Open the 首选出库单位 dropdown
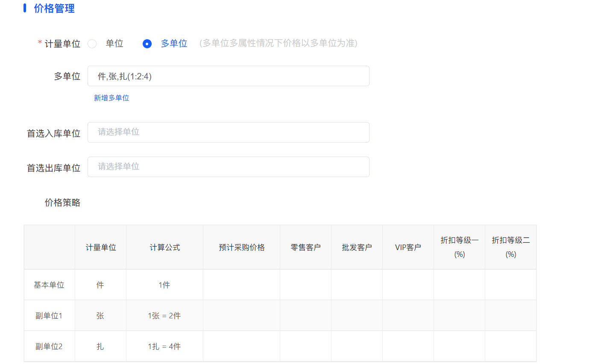 pyautogui.click(x=228, y=167)
